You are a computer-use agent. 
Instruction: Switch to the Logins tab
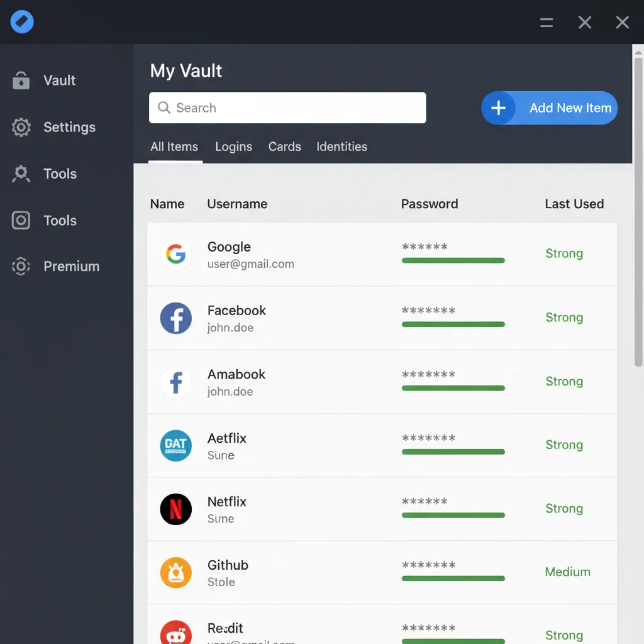click(x=233, y=147)
